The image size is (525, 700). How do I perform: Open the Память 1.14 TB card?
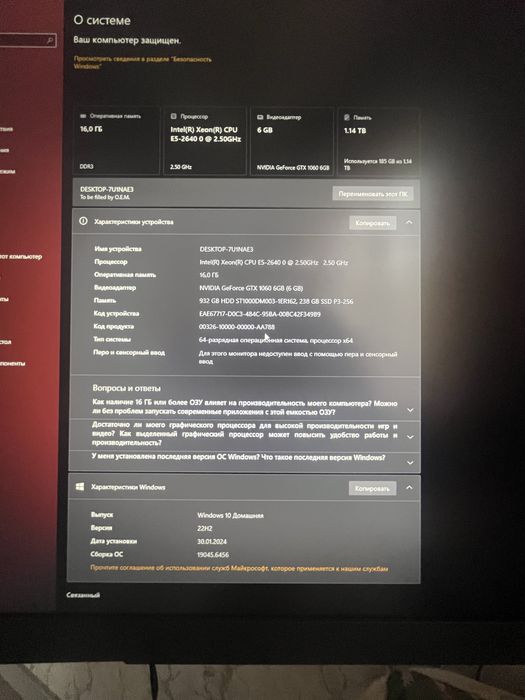pyautogui.click(x=379, y=142)
